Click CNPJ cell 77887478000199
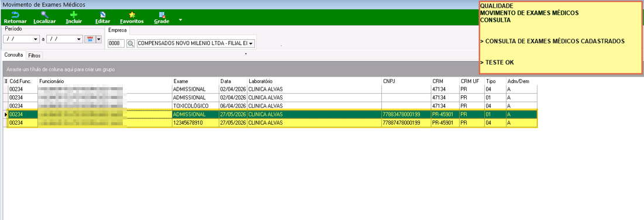Viewport: 644px width, 220px height. pyautogui.click(x=406, y=122)
